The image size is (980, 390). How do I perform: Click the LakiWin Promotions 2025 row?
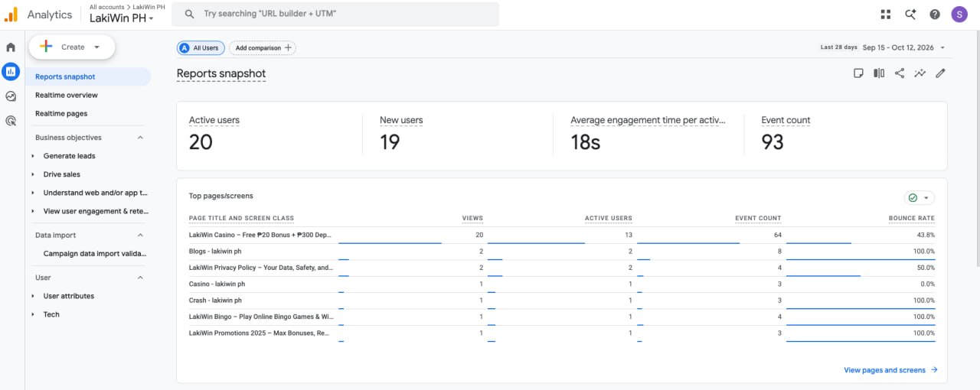562,333
